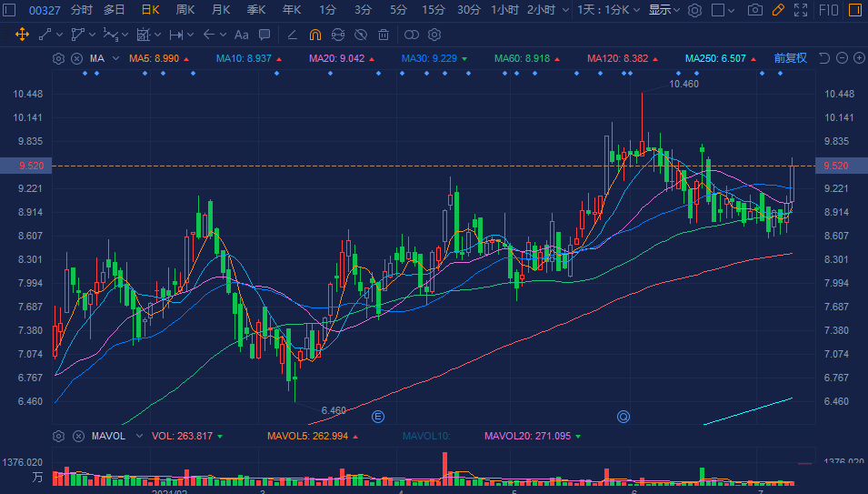Image resolution: width=868 pixels, height=494 pixels.
Task: Click the E event marker on chart
Action: coord(379,417)
